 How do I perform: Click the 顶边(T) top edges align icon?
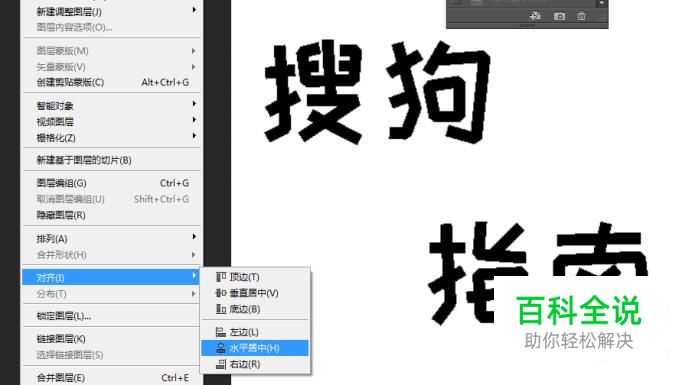(x=221, y=277)
